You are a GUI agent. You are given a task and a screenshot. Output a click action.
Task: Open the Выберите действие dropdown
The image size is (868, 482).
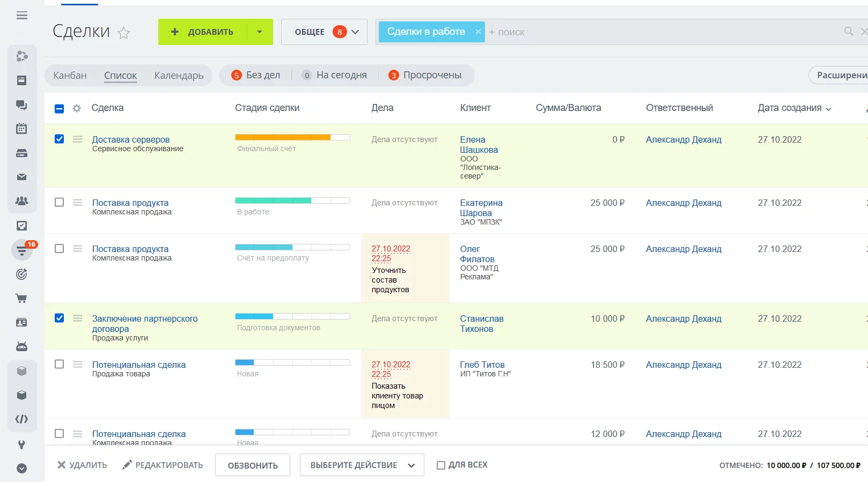pyautogui.click(x=362, y=465)
